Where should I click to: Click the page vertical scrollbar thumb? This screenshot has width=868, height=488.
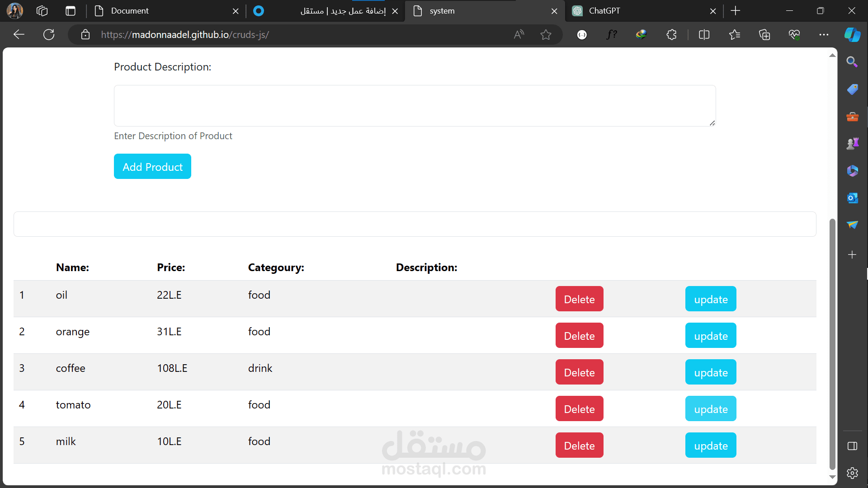pyautogui.click(x=832, y=343)
